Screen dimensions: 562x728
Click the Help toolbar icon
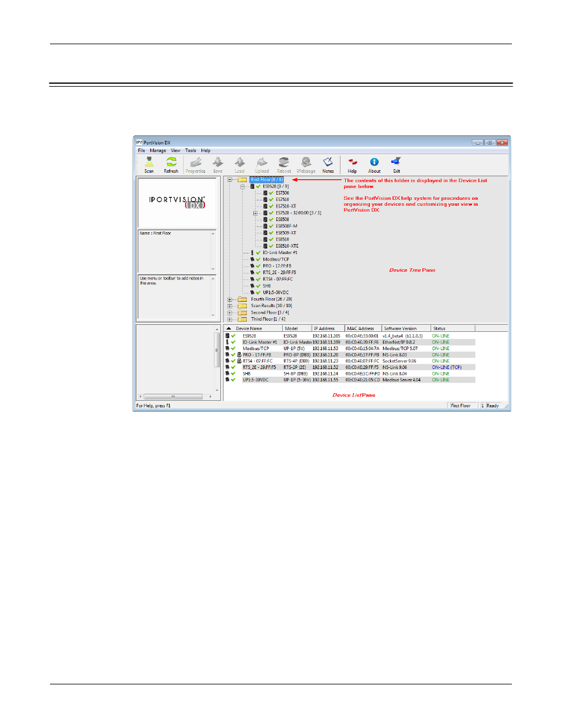(352, 165)
